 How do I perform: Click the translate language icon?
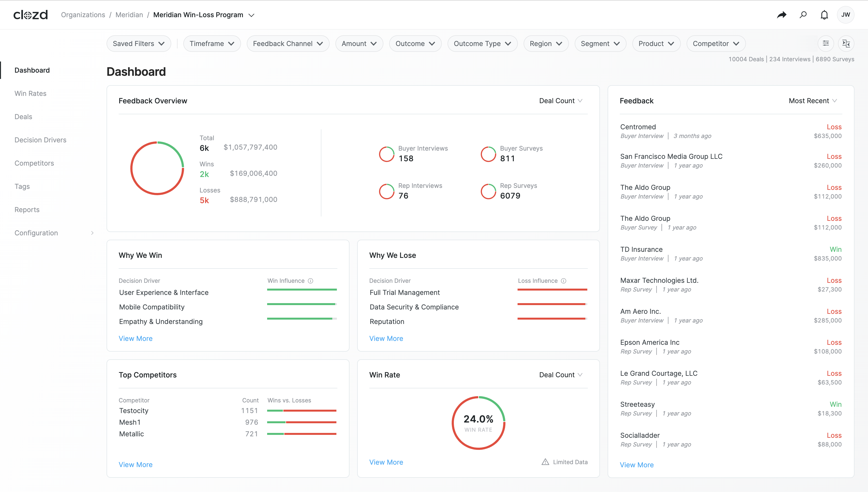[846, 43]
